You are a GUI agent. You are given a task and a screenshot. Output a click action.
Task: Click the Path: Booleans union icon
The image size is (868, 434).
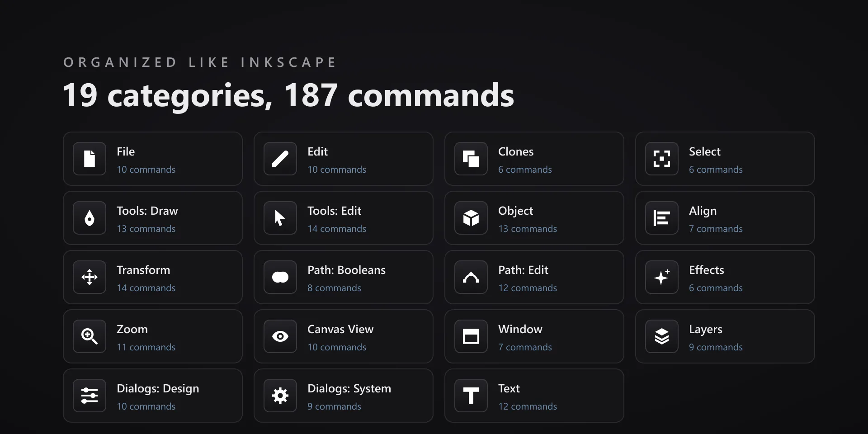pyautogui.click(x=280, y=277)
